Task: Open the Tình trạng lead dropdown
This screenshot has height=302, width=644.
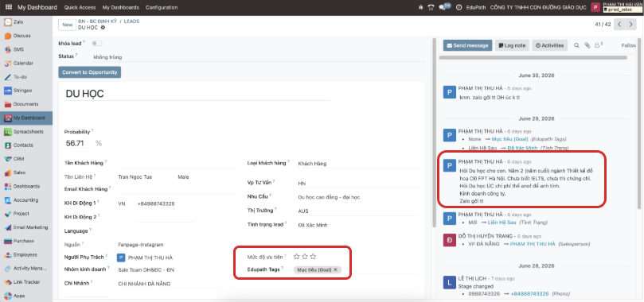Action: pyautogui.click(x=357, y=225)
